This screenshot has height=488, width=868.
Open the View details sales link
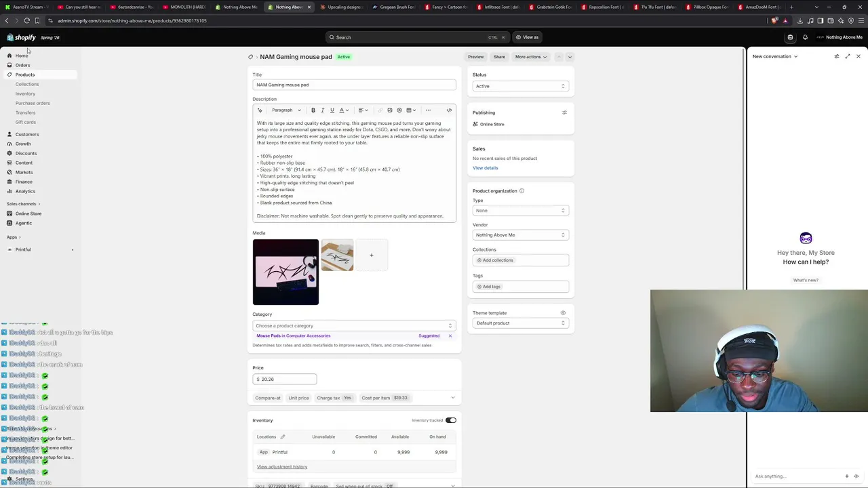(486, 168)
